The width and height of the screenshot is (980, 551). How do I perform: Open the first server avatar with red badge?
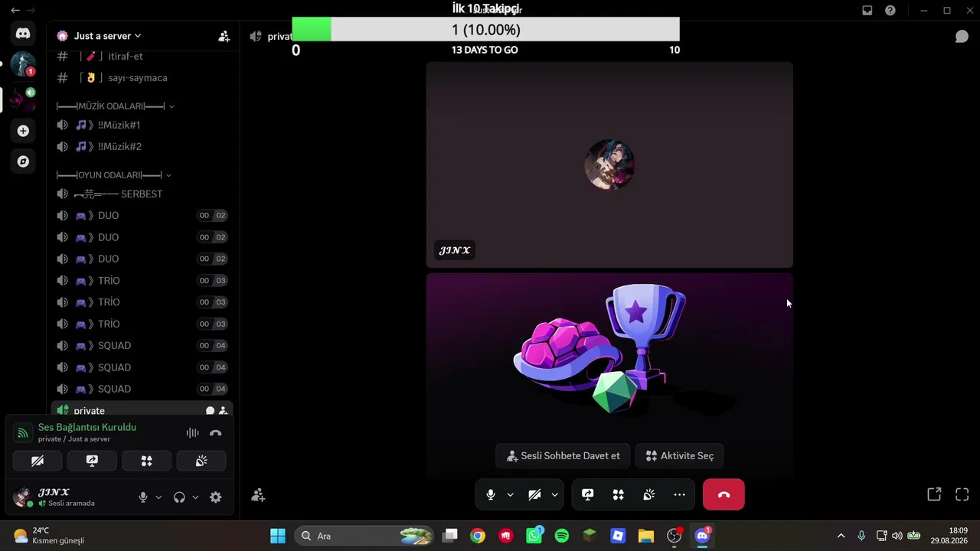coord(23,65)
